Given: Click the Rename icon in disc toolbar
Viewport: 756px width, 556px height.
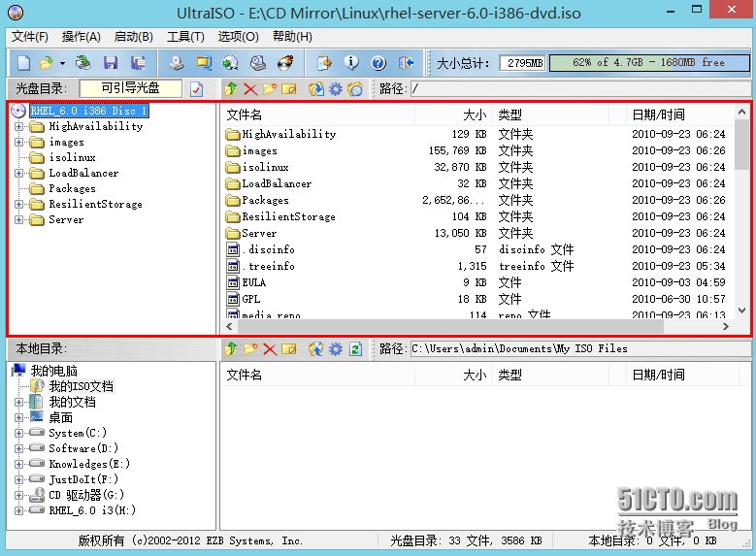Looking at the screenshot, I should pos(289,88).
